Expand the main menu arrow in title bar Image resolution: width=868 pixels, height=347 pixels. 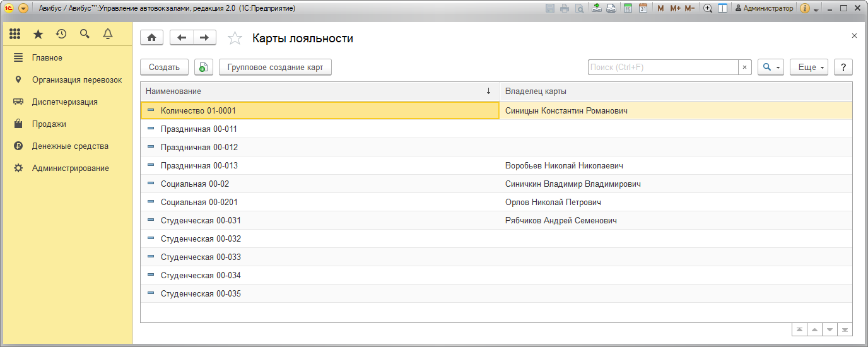[23, 9]
